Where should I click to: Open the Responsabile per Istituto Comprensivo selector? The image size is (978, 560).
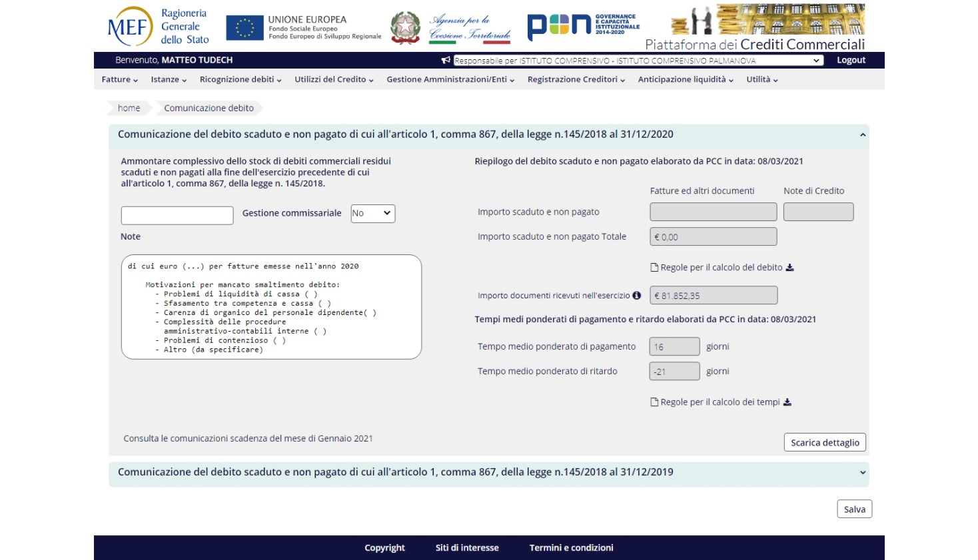(x=638, y=61)
